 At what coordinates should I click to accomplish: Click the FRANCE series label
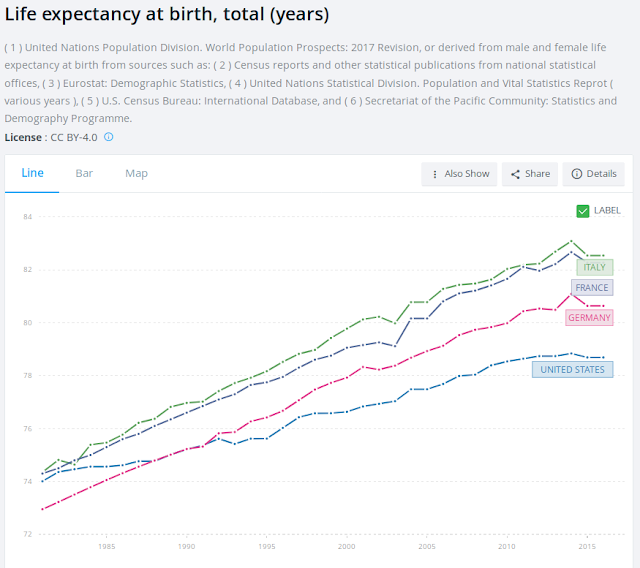[x=592, y=288]
